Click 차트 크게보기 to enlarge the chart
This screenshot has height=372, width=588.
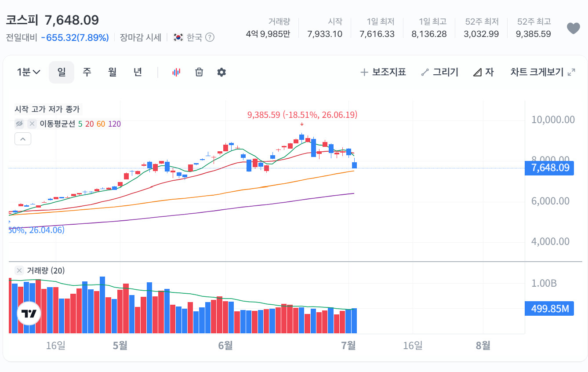(x=543, y=72)
